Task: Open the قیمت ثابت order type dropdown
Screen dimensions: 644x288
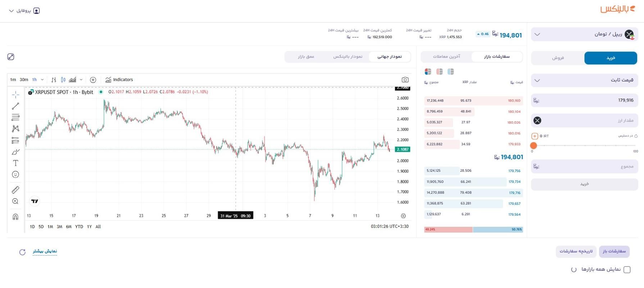Action: click(584, 80)
